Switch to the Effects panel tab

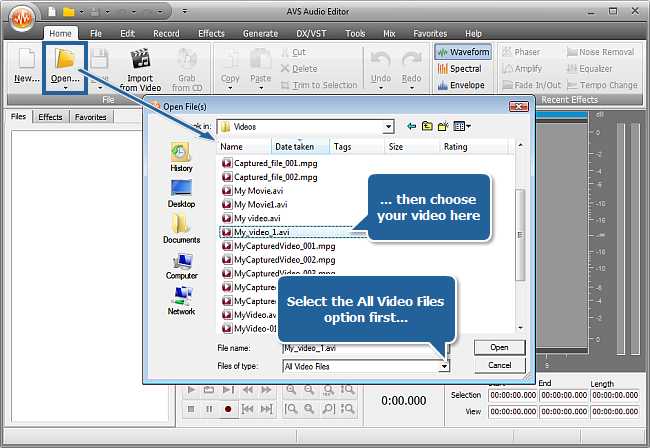[50, 117]
